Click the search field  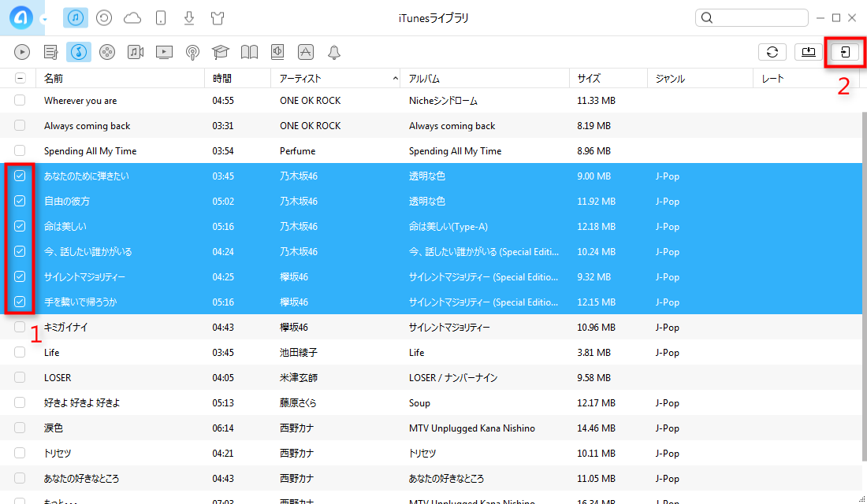pos(751,17)
